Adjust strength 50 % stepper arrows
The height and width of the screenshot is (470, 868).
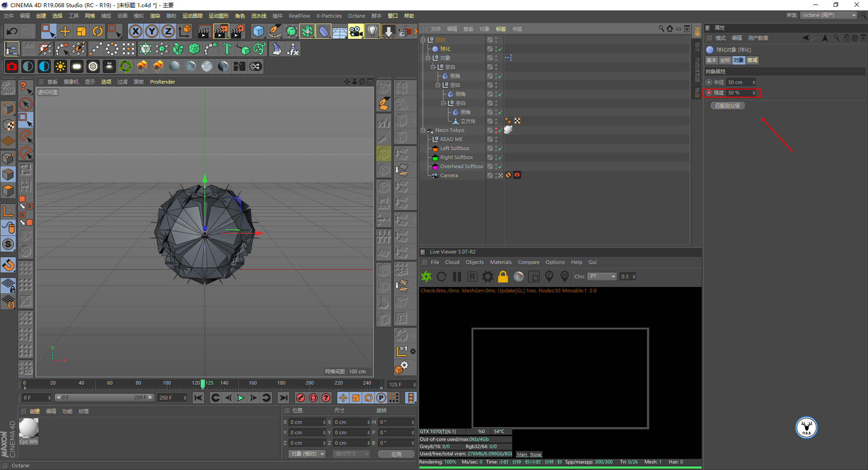click(x=754, y=93)
